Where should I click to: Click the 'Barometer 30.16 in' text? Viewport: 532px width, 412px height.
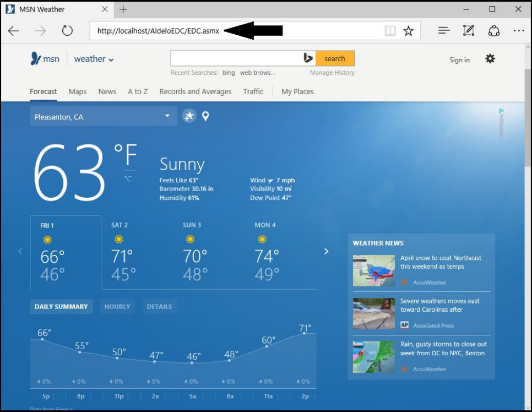pos(186,189)
